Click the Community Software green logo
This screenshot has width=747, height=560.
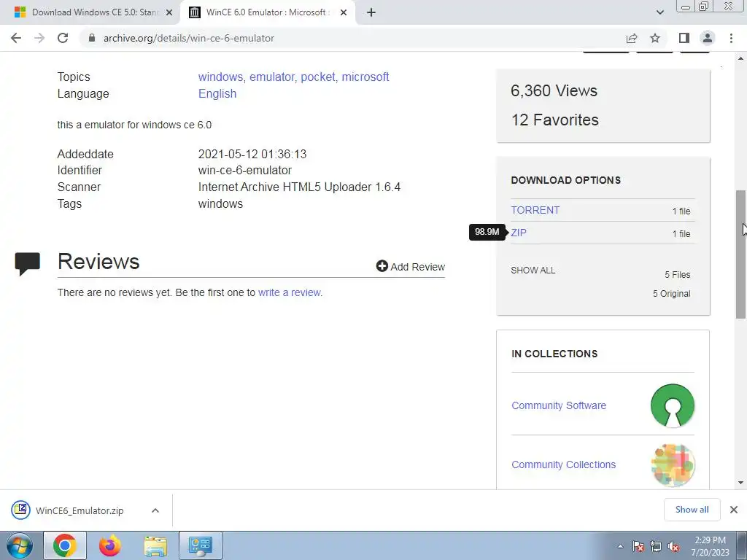pos(673,405)
